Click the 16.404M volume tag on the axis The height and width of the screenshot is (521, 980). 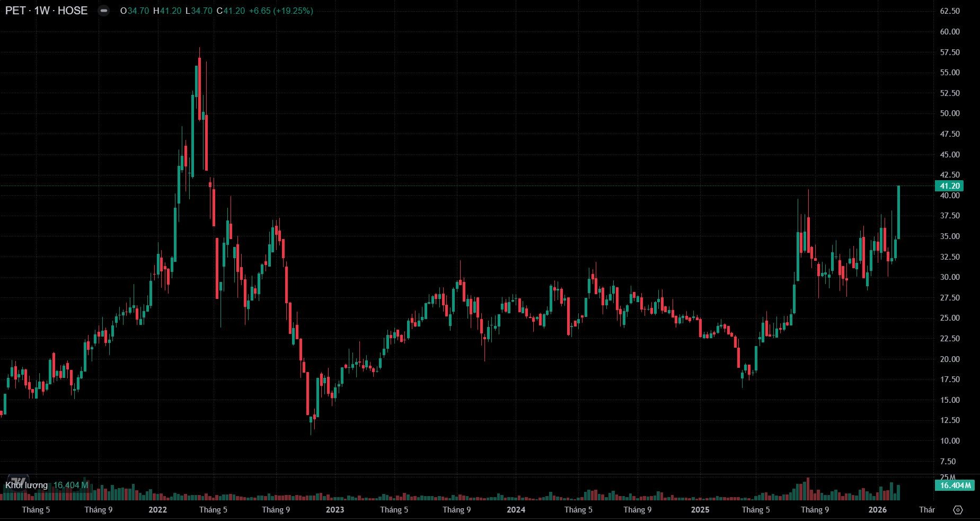(x=955, y=485)
